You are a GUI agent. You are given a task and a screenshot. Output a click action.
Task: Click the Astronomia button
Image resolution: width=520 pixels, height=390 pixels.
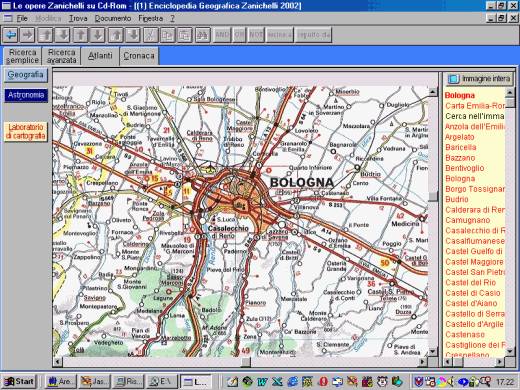click(26, 95)
